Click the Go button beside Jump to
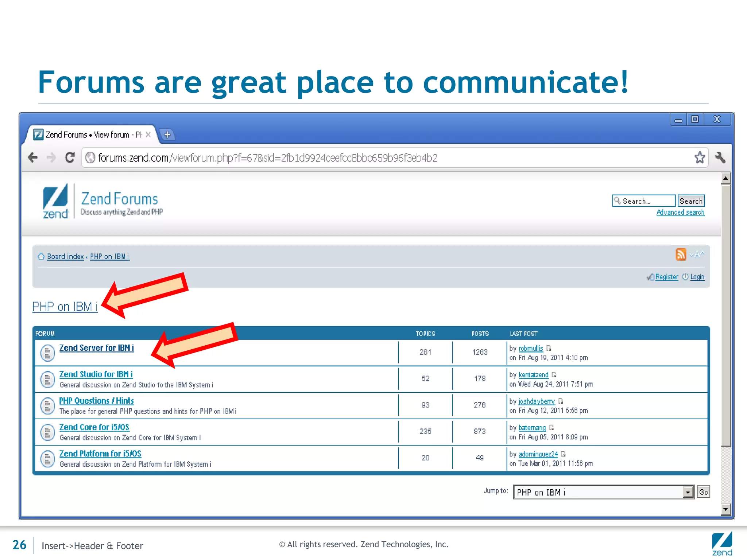747x560 pixels. click(703, 492)
